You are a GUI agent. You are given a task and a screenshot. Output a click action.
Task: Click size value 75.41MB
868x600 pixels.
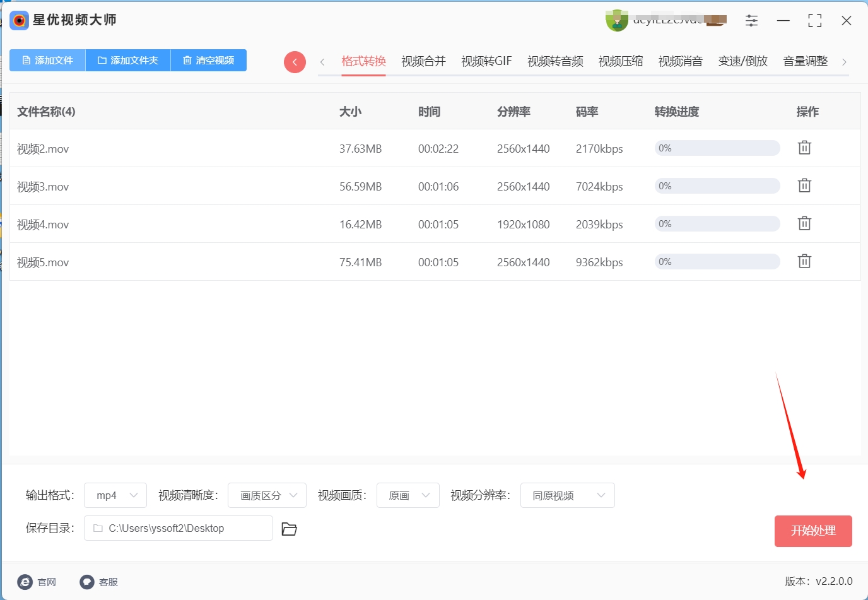361,262
